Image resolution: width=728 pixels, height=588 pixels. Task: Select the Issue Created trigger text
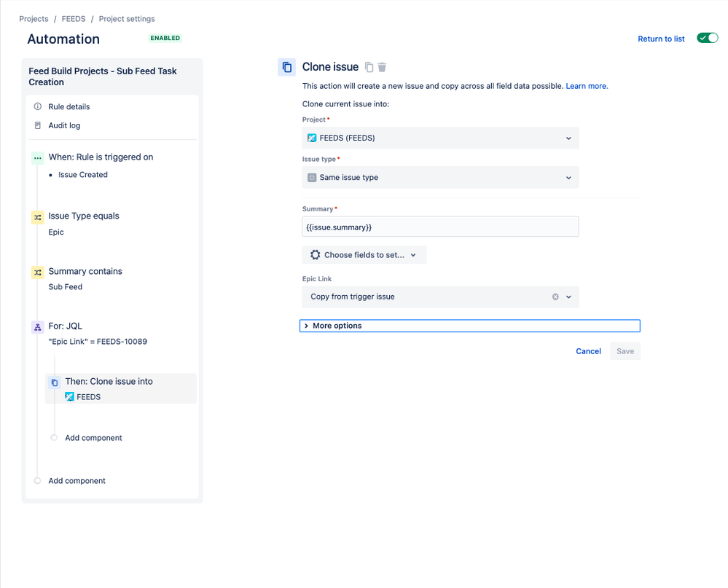pos(83,174)
